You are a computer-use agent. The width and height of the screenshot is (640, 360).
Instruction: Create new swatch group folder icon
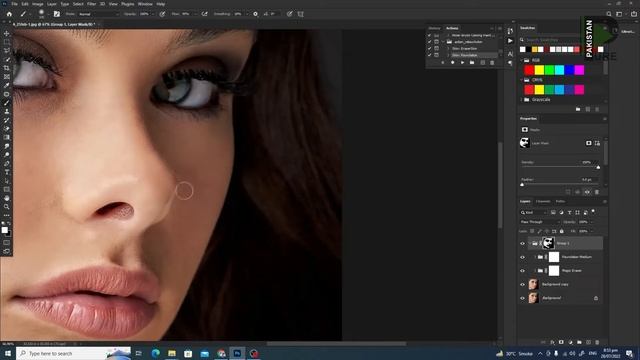point(578,109)
